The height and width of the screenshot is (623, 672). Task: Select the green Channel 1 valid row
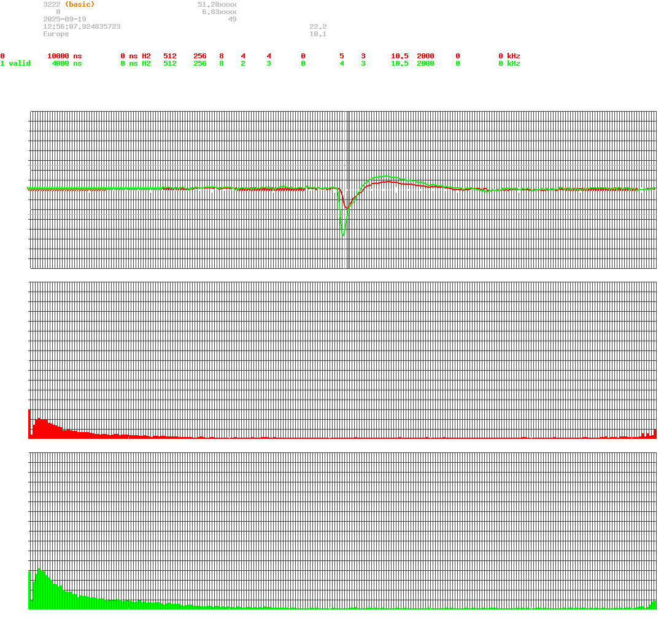(x=17, y=63)
